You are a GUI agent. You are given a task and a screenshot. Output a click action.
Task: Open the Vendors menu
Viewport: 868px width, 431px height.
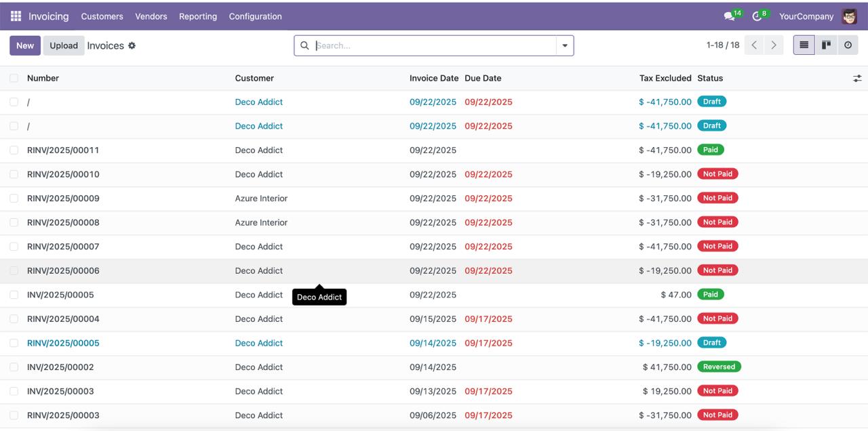(151, 16)
